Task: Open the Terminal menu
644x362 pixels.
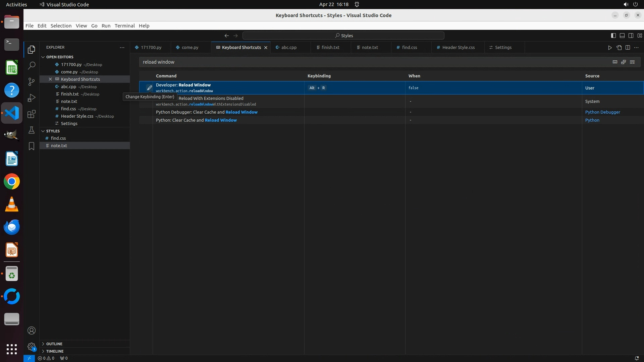Action: click(x=124, y=26)
